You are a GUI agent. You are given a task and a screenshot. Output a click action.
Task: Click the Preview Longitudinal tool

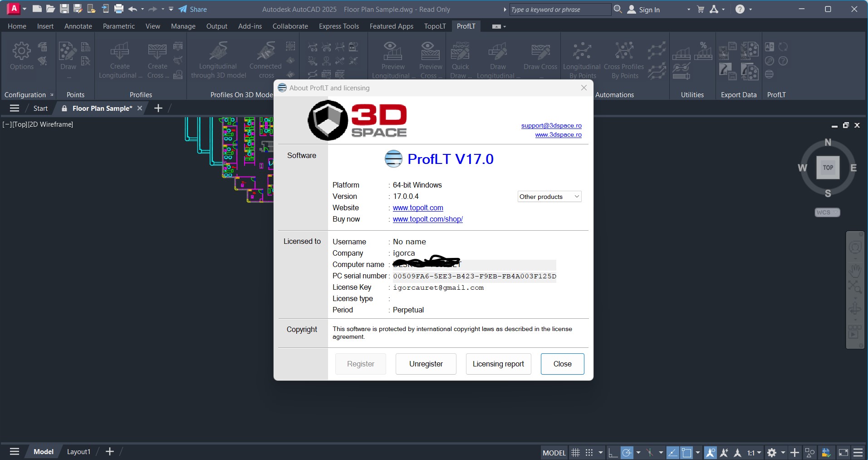point(393,60)
